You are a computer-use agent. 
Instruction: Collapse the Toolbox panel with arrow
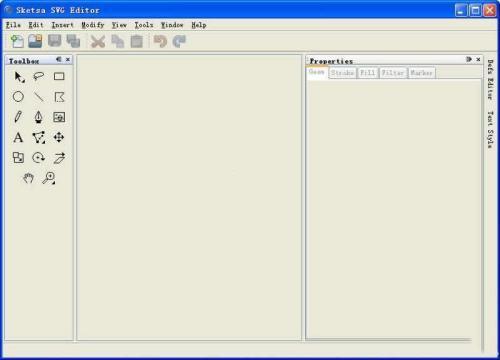[x=59, y=59]
